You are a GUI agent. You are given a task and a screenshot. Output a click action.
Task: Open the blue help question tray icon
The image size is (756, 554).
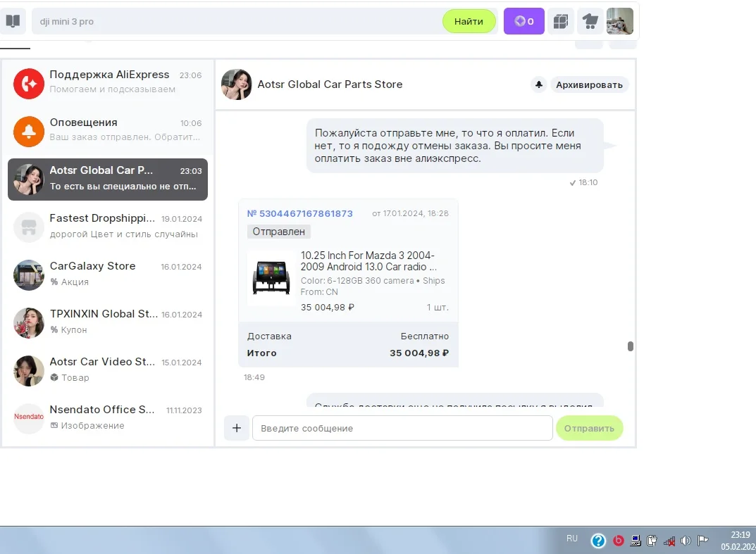[x=598, y=541]
